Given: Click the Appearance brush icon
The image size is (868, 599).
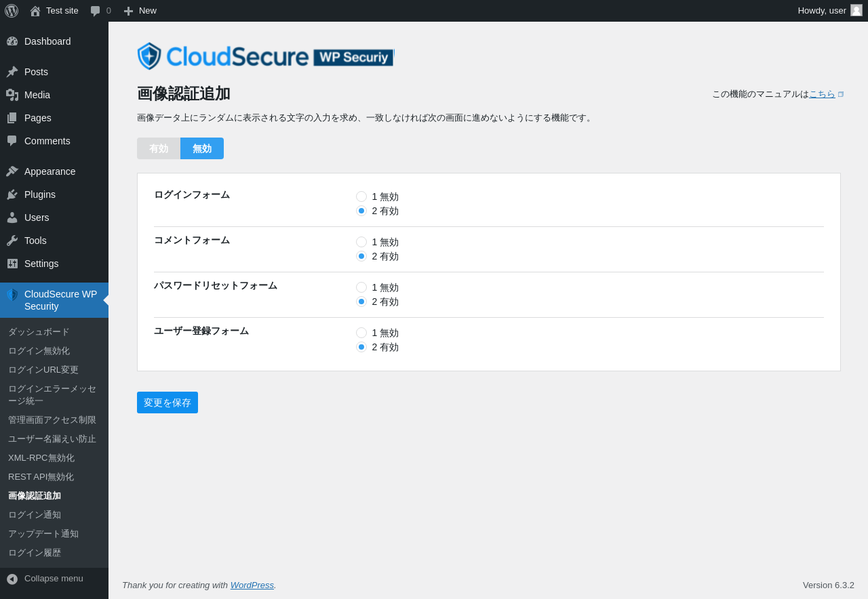Looking at the screenshot, I should point(12,171).
